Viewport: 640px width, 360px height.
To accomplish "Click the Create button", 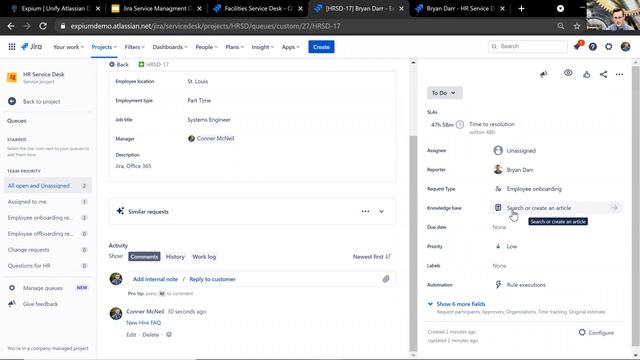I will [x=321, y=47].
